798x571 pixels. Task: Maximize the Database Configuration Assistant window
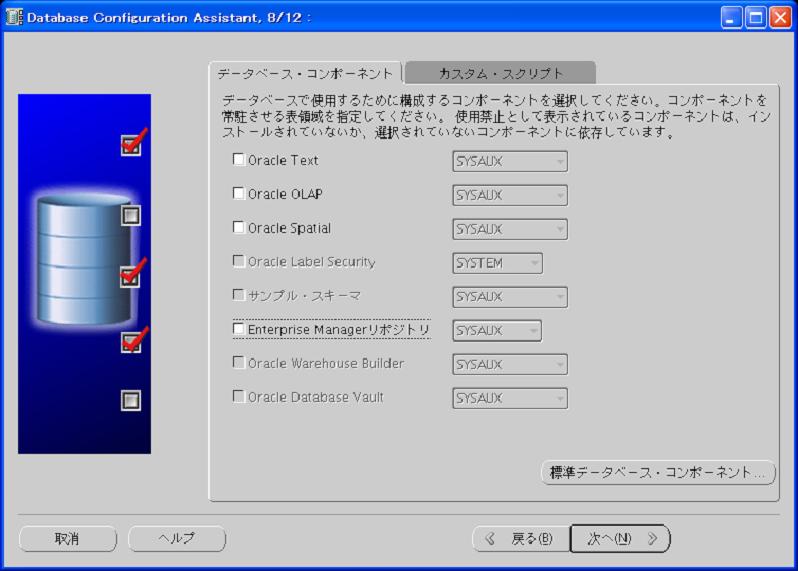(756, 18)
